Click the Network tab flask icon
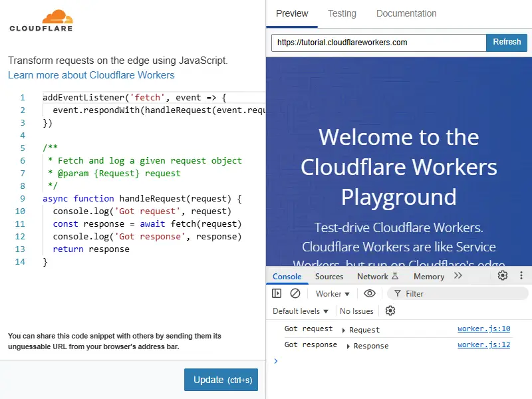Screen dimensions: 532x399 pos(395,276)
